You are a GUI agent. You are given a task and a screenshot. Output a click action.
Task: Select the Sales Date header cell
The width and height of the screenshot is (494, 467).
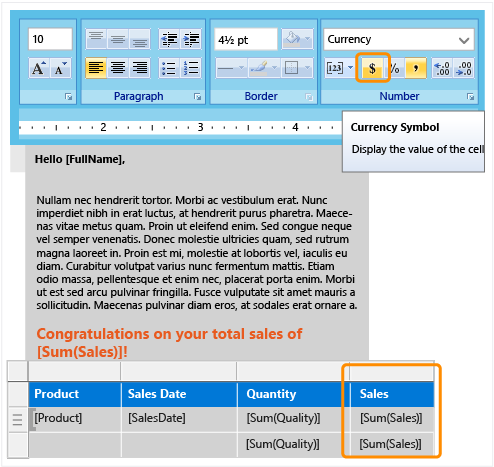[179, 394]
